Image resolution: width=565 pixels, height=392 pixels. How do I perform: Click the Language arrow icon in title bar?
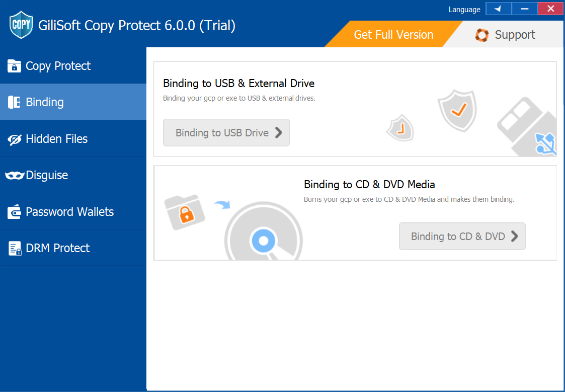499,9
